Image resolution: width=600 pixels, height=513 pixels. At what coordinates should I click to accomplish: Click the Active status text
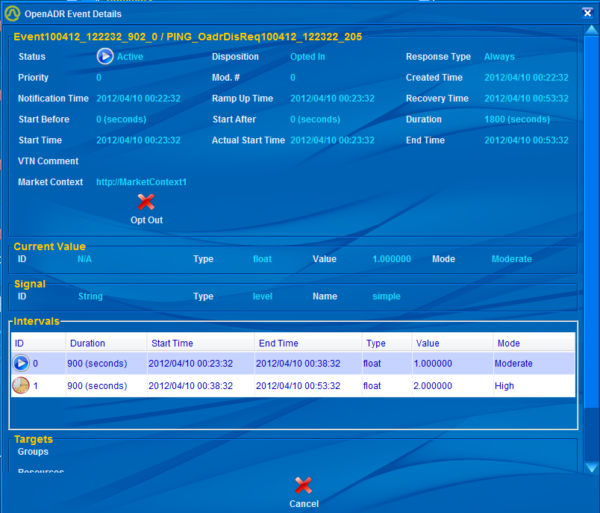click(x=130, y=57)
